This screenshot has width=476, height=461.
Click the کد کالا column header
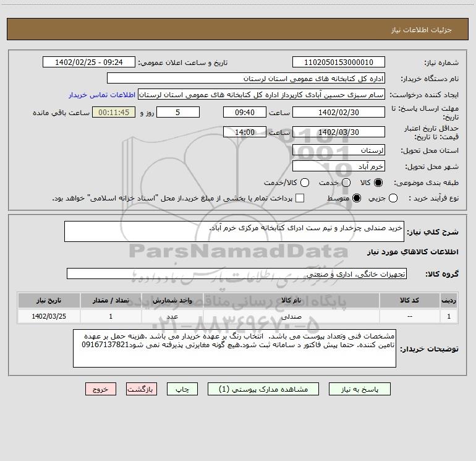409,300
